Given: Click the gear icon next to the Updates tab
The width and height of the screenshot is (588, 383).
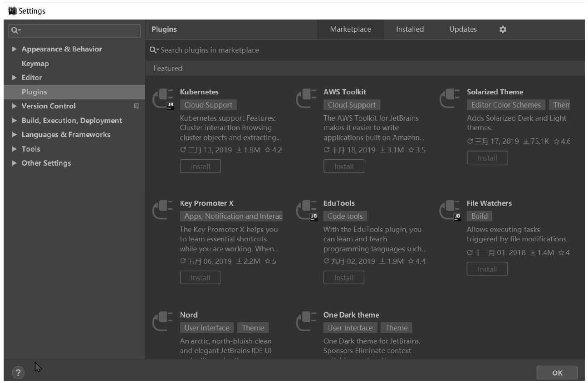Looking at the screenshot, I should (503, 29).
